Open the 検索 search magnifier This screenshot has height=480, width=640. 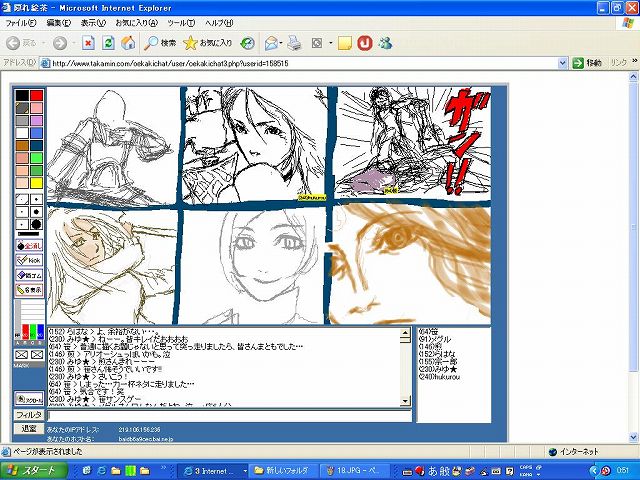(x=160, y=43)
